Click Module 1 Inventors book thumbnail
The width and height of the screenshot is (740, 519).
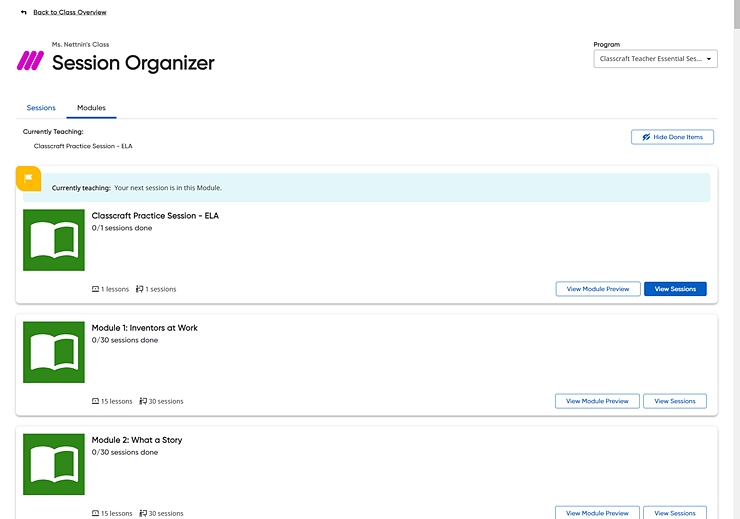coord(54,352)
